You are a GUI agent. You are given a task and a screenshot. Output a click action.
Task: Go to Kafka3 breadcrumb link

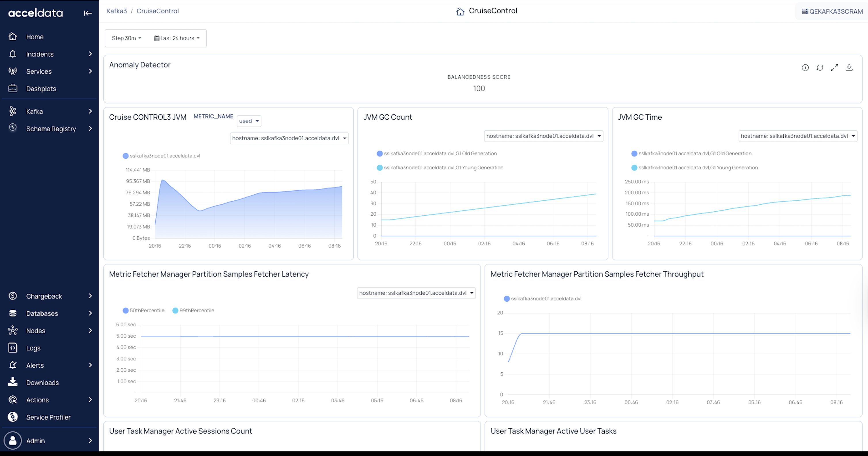117,11
